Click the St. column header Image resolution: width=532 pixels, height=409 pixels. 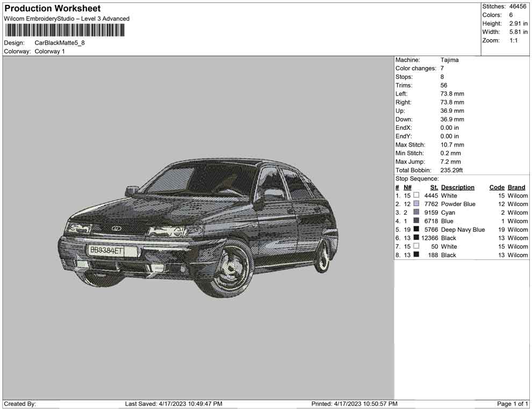point(434,187)
